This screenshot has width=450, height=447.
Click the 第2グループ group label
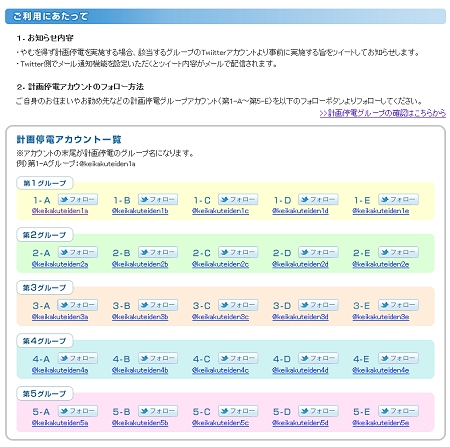pyautogui.click(x=45, y=235)
